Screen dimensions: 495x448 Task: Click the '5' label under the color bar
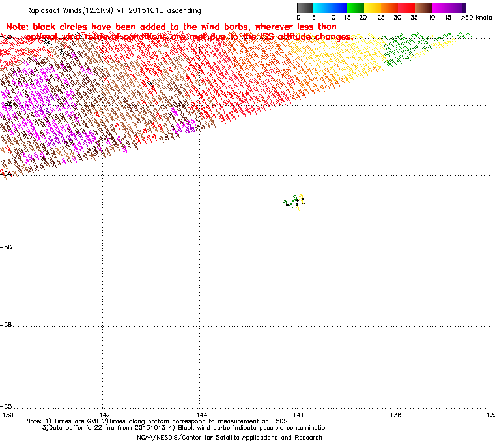[x=314, y=18]
